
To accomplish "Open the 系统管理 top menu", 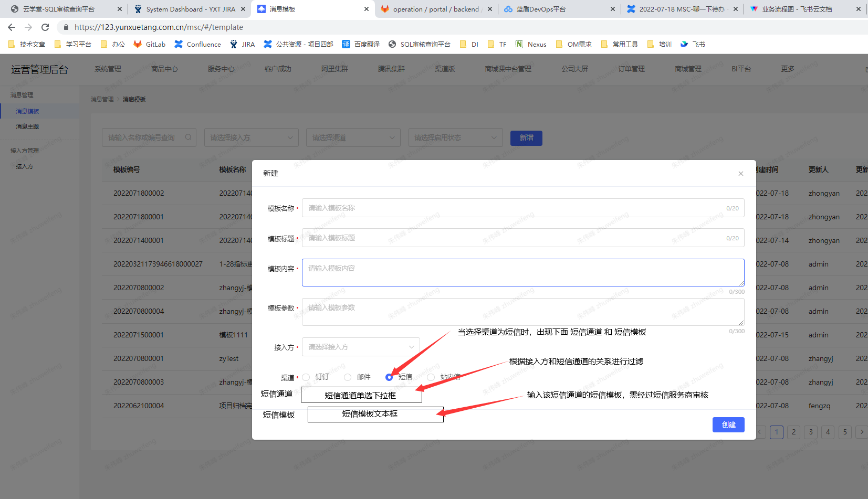I will point(108,69).
